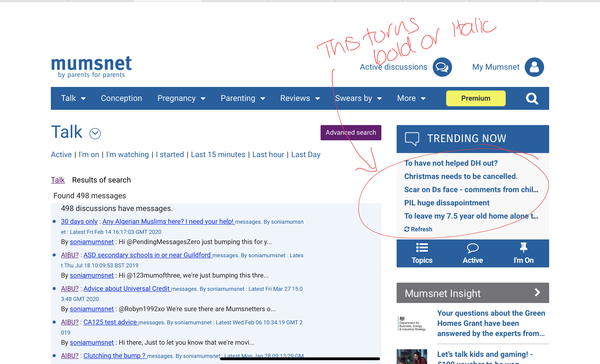The width and height of the screenshot is (600, 364).
Task: Open 'Clutching the bump ?' thread
Action: coord(115,356)
